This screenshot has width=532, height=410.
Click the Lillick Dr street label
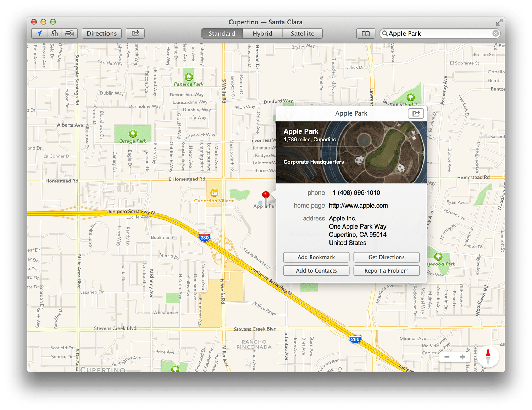pyautogui.click(x=355, y=67)
